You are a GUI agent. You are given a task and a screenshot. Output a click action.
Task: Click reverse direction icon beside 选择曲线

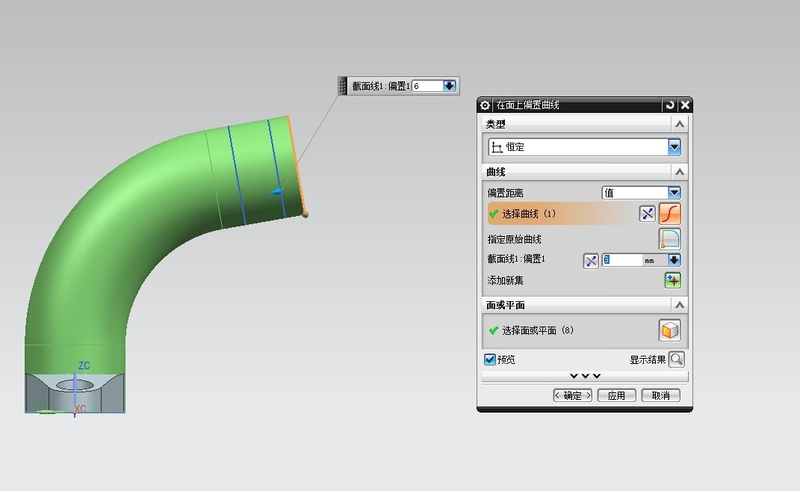click(x=647, y=214)
